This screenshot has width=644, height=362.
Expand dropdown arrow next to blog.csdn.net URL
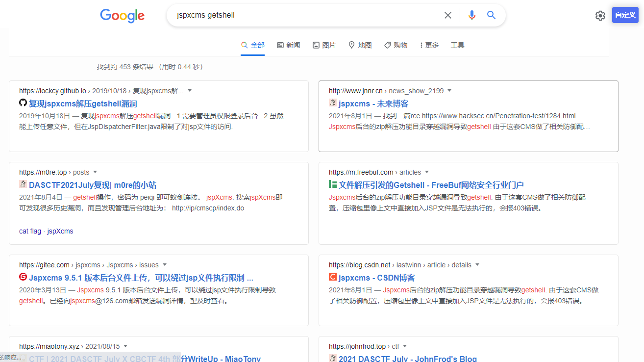[x=477, y=265]
